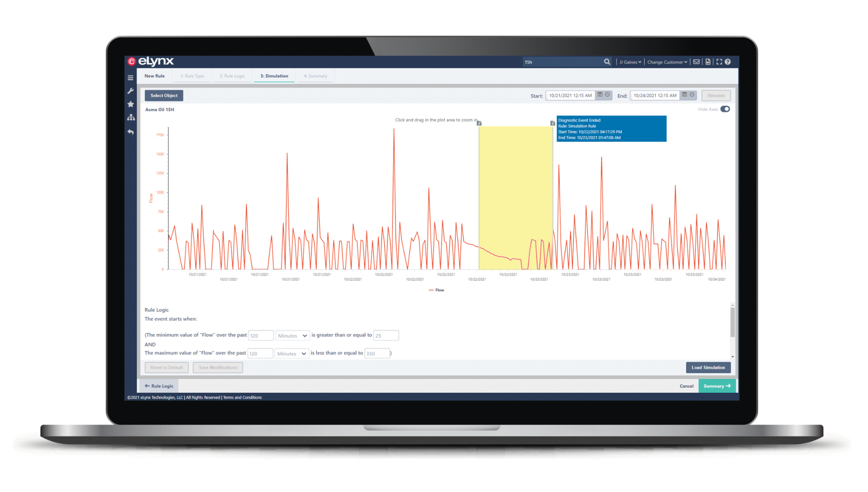Open Start date calendar picker

coord(600,95)
